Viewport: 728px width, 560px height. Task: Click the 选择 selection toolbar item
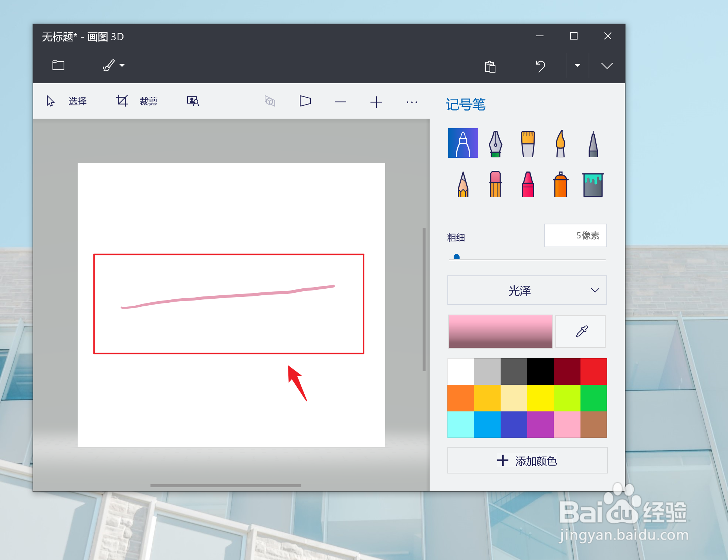pyautogui.click(x=77, y=101)
